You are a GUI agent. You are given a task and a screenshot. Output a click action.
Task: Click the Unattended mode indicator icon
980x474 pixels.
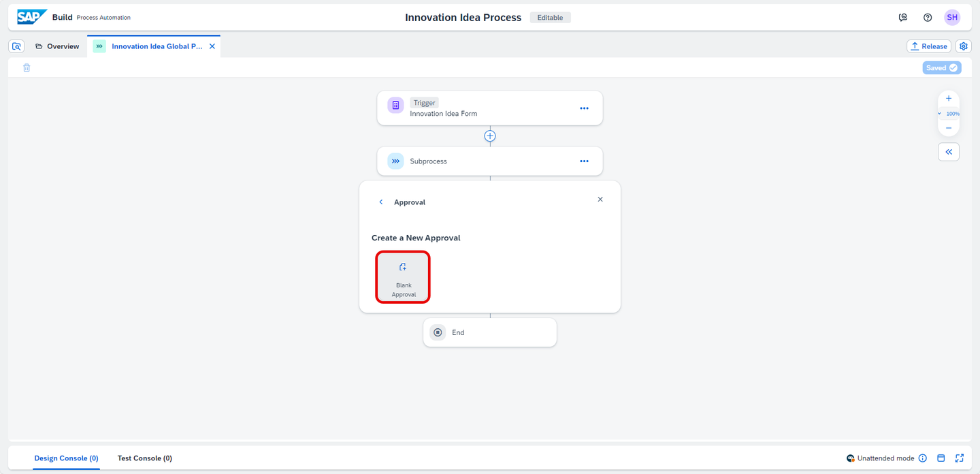coord(851,458)
